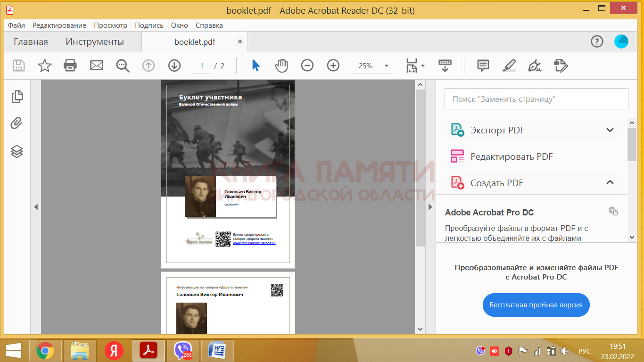
Task: Open Google Chrome from the taskbar
Action: coord(45,351)
